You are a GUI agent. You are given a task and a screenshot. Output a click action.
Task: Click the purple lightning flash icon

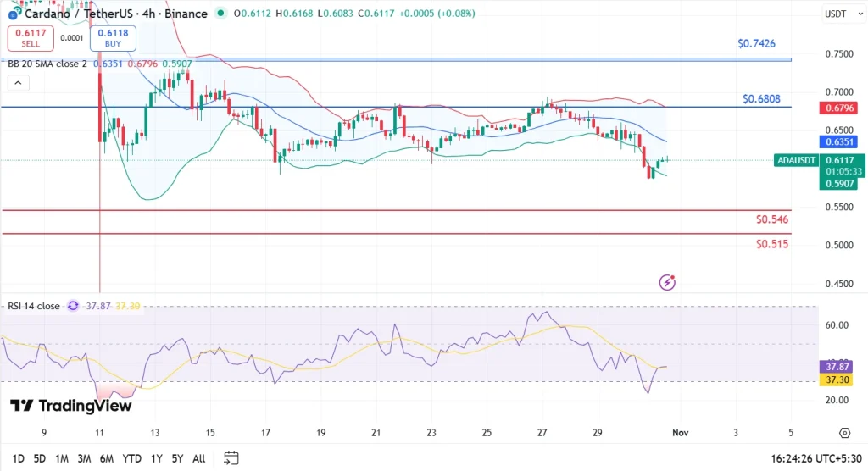click(668, 282)
